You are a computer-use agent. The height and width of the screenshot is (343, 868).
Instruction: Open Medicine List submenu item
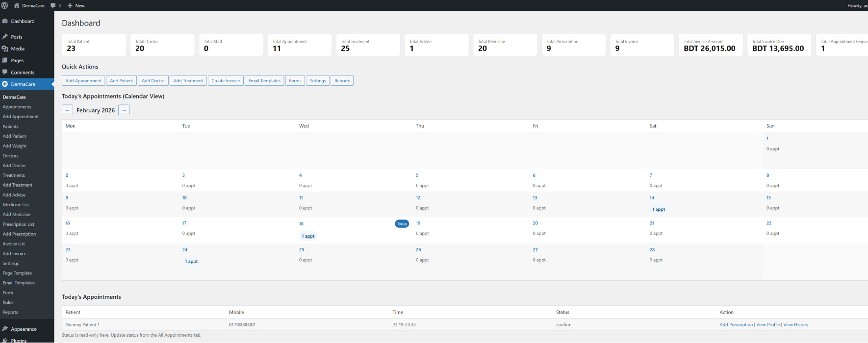16,205
